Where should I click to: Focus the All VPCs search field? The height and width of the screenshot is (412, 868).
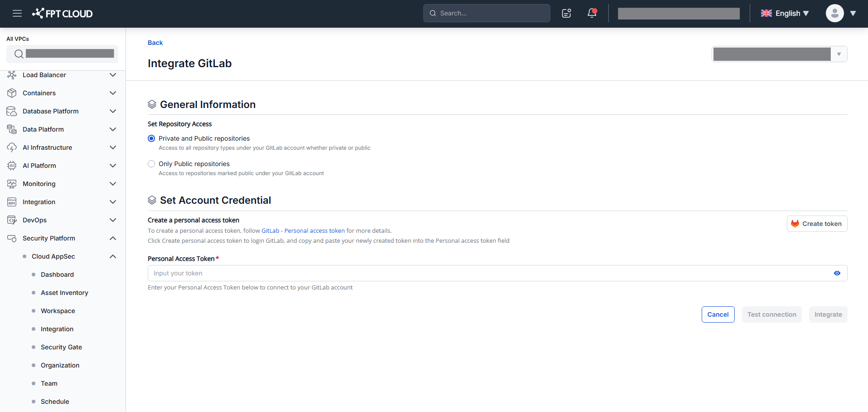[62, 54]
